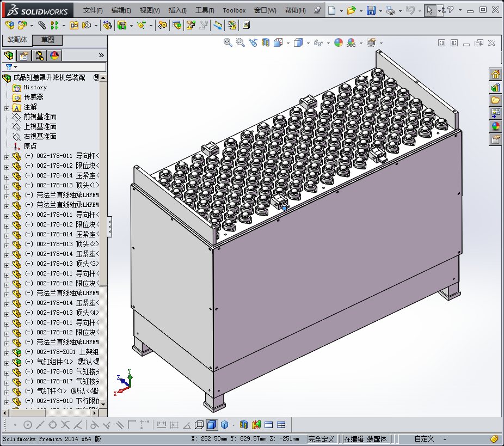Open the PropertyManager tab icon

click(x=24, y=56)
